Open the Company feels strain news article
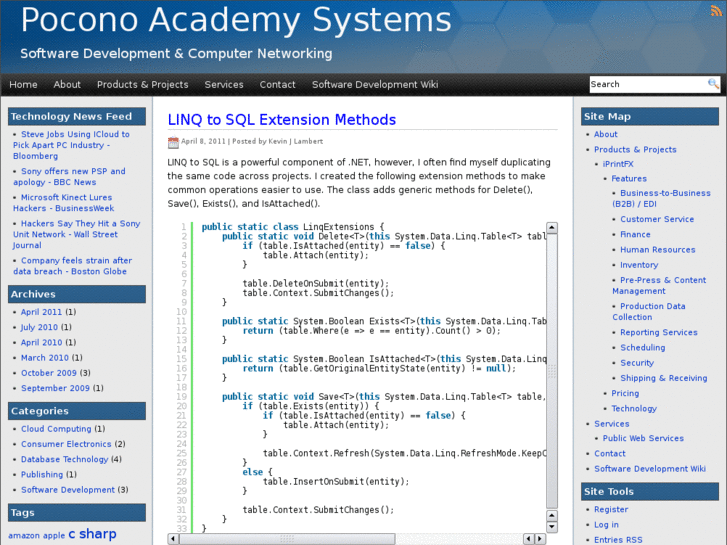727x545 pixels. 76,266
